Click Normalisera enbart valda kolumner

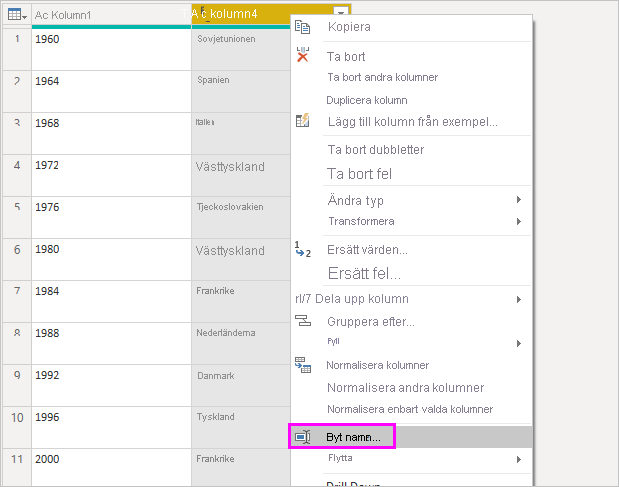pos(409,409)
